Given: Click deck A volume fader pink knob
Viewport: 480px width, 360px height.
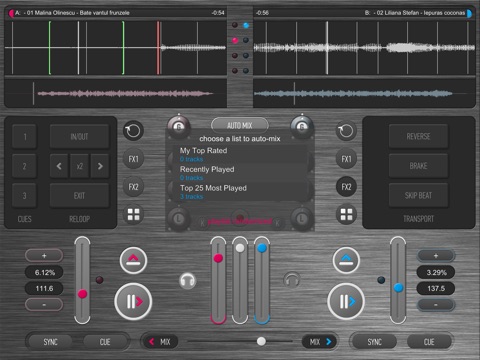Looking at the screenshot, I should coord(218,258).
